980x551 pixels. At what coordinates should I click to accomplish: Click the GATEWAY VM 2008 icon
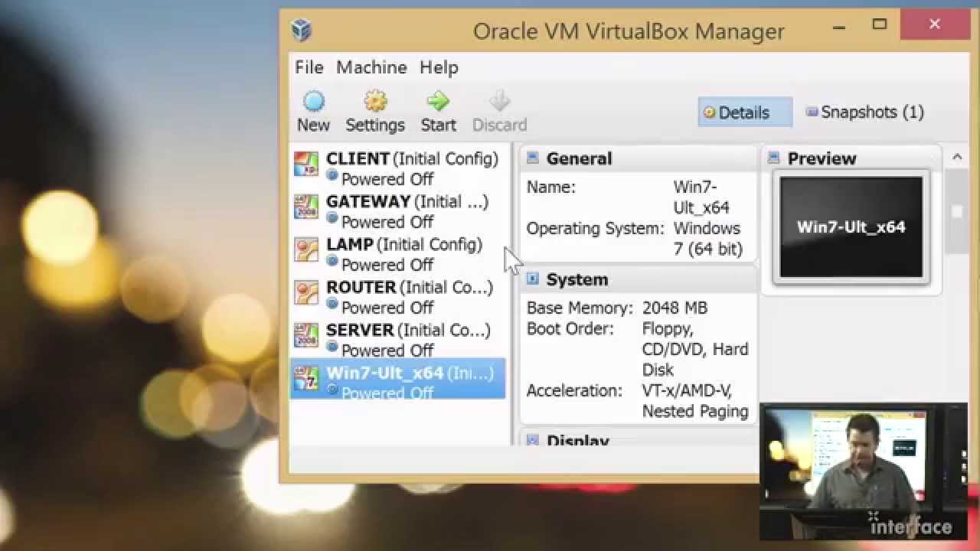coord(306,208)
